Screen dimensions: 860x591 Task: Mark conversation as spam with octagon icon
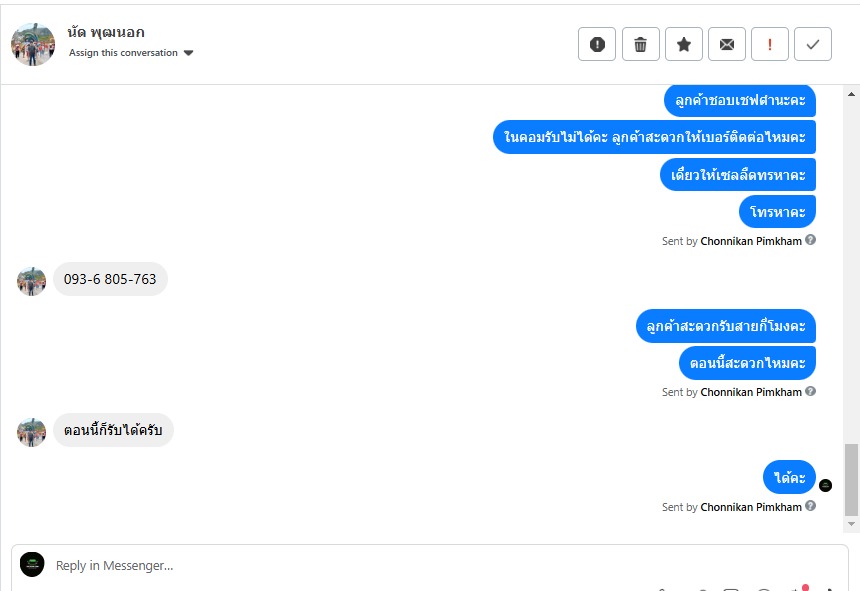click(597, 44)
